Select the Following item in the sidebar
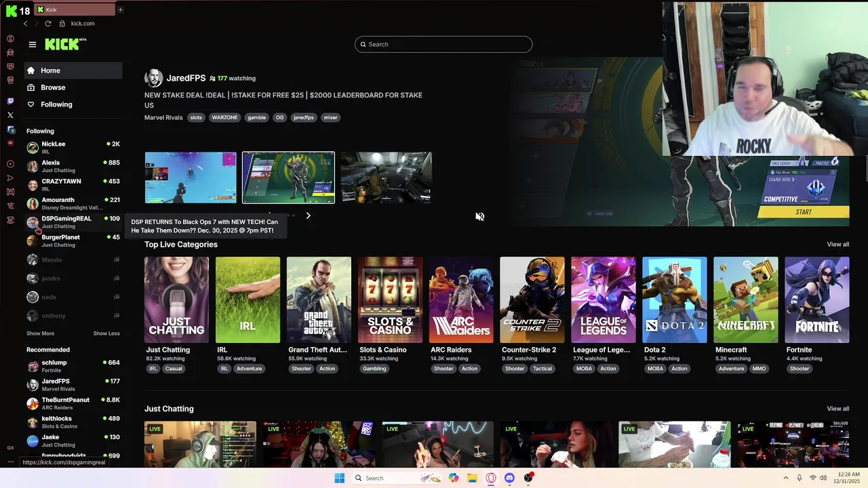 click(x=73, y=104)
